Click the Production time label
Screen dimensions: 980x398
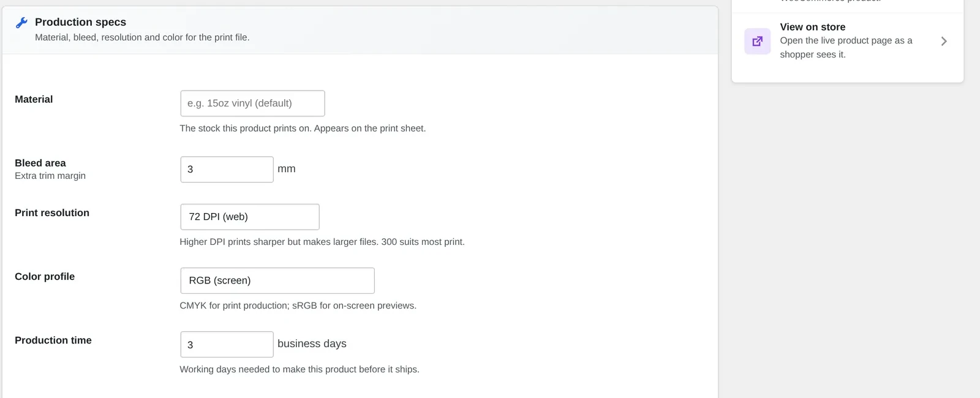[53, 340]
